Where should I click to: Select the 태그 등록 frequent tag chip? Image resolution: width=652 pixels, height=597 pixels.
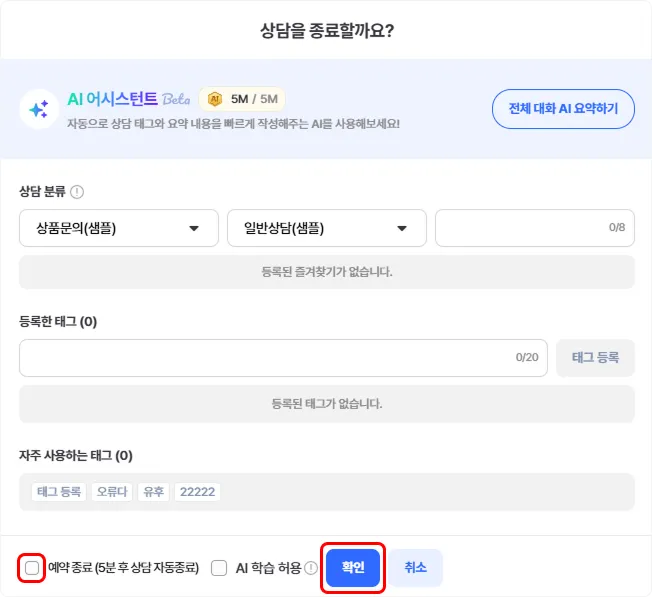tap(60, 492)
